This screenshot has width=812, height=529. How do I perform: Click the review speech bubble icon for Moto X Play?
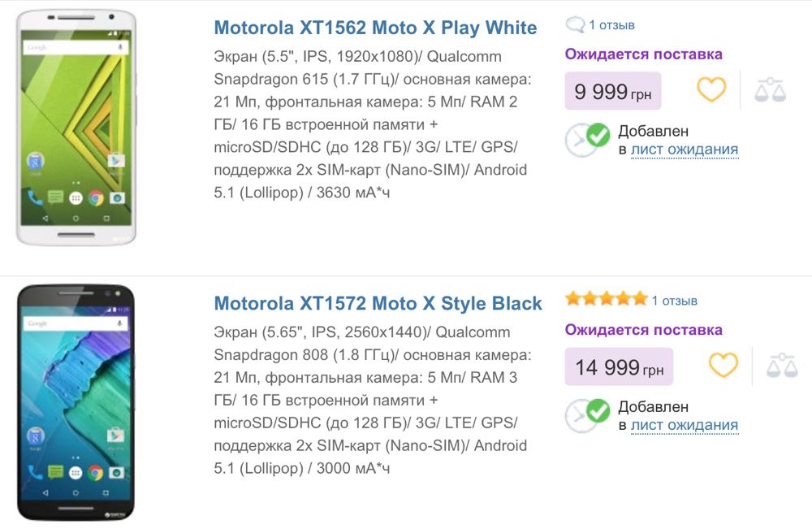pyautogui.click(x=575, y=24)
